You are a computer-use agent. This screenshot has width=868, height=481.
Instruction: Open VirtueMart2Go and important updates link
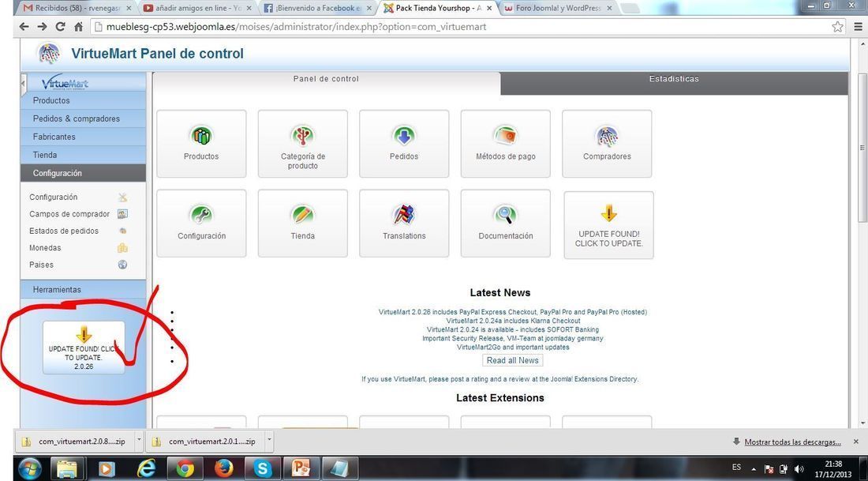(513, 347)
